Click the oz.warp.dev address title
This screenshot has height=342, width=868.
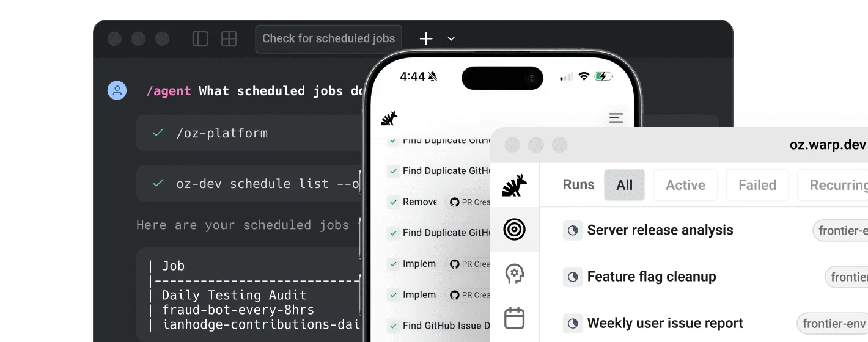tap(828, 145)
